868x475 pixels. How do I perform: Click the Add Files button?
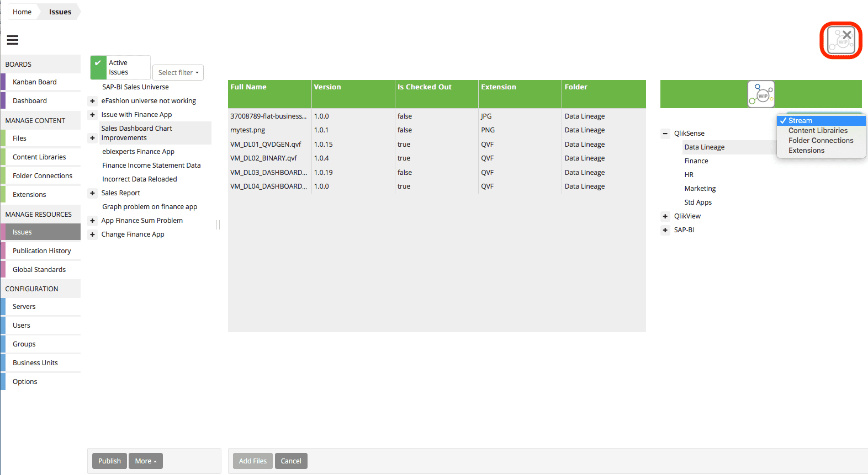pos(252,461)
